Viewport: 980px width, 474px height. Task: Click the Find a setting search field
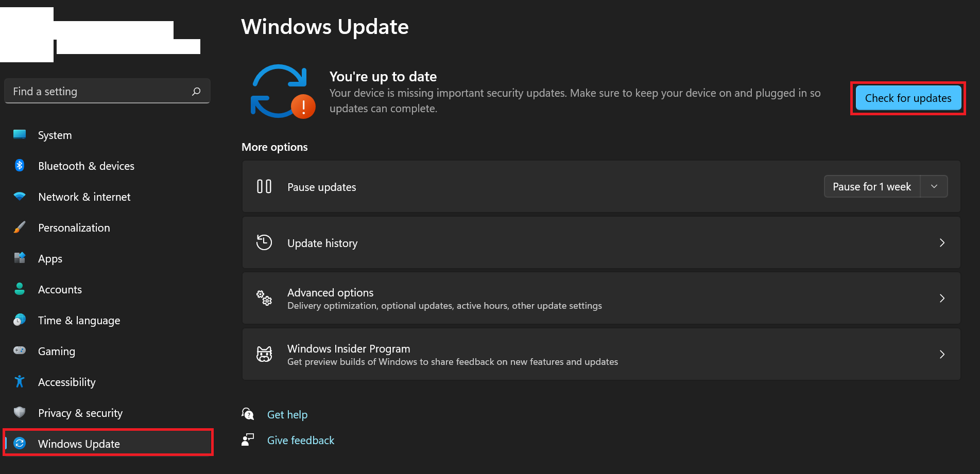(107, 91)
